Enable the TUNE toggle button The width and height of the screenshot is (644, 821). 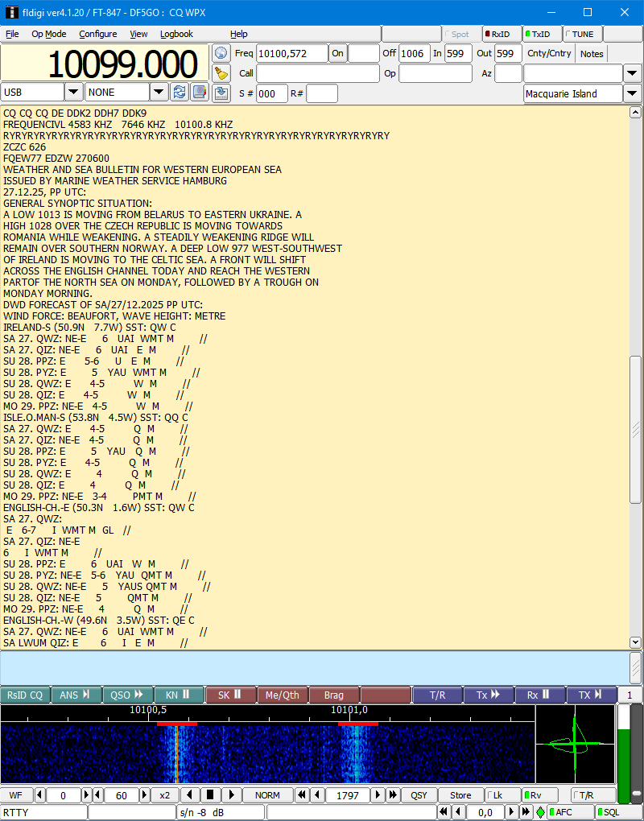click(x=581, y=35)
